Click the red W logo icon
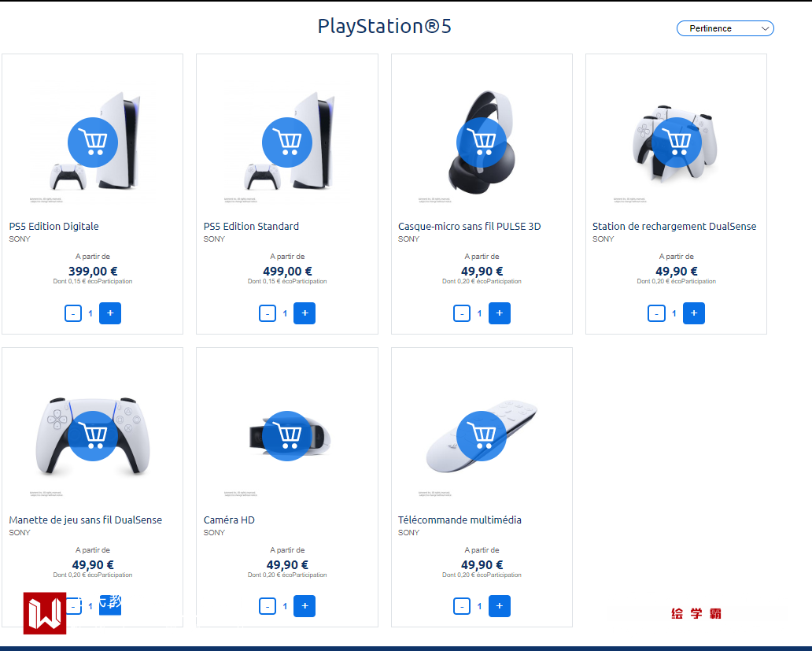The height and width of the screenshot is (651, 812). (x=45, y=614)
